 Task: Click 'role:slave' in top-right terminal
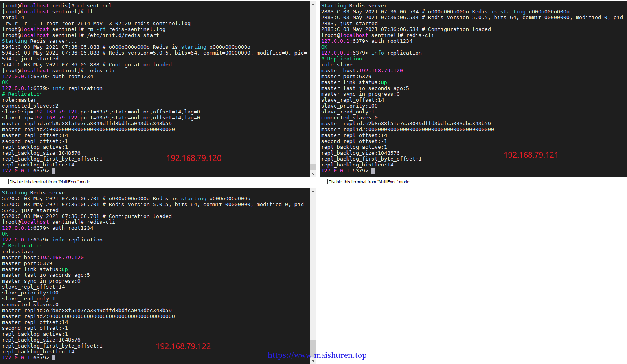(x=337, y=65)
